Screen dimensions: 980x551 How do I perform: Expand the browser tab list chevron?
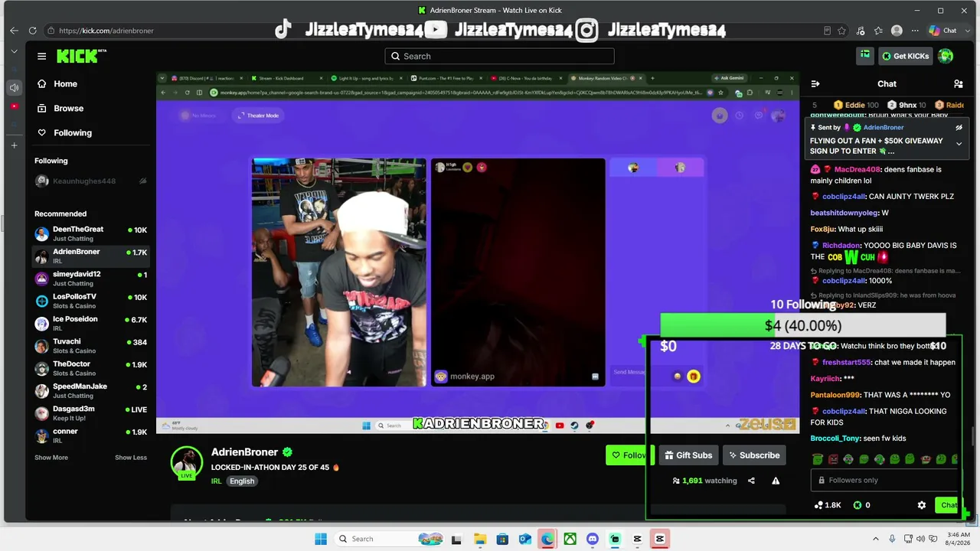14,51
